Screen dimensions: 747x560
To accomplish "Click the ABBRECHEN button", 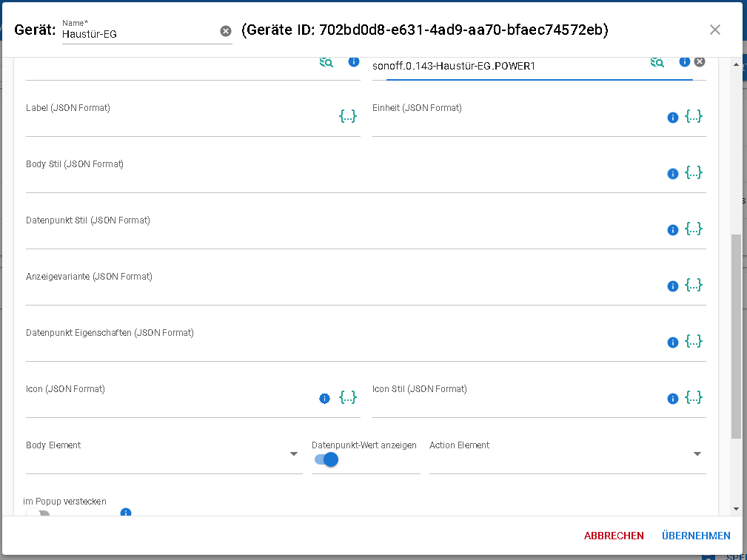I will 614,536.
